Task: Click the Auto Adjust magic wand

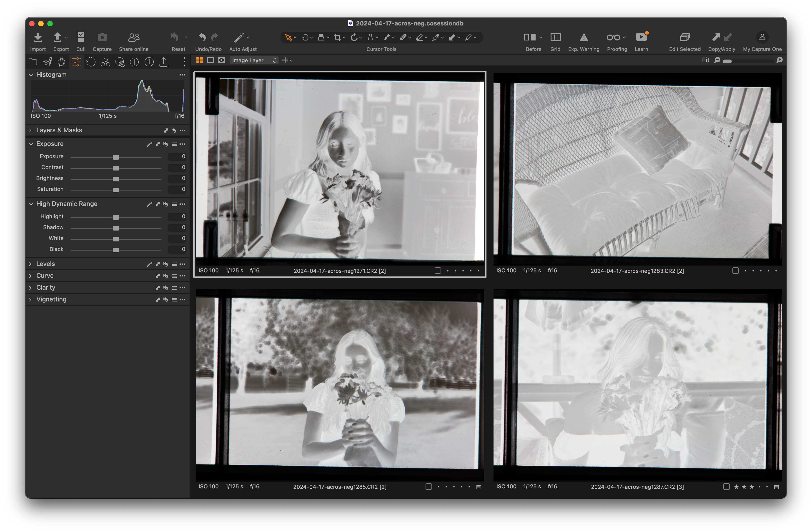Action: (x=239, y=37)
